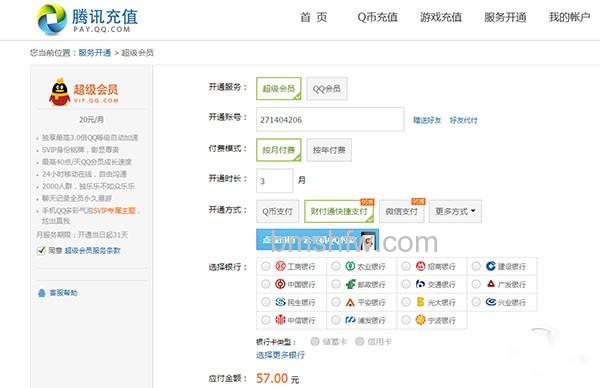This screenshot has height=388, width=600.
Task: Open the 游戏充值 nav item
Action: (x=441, y=17)
